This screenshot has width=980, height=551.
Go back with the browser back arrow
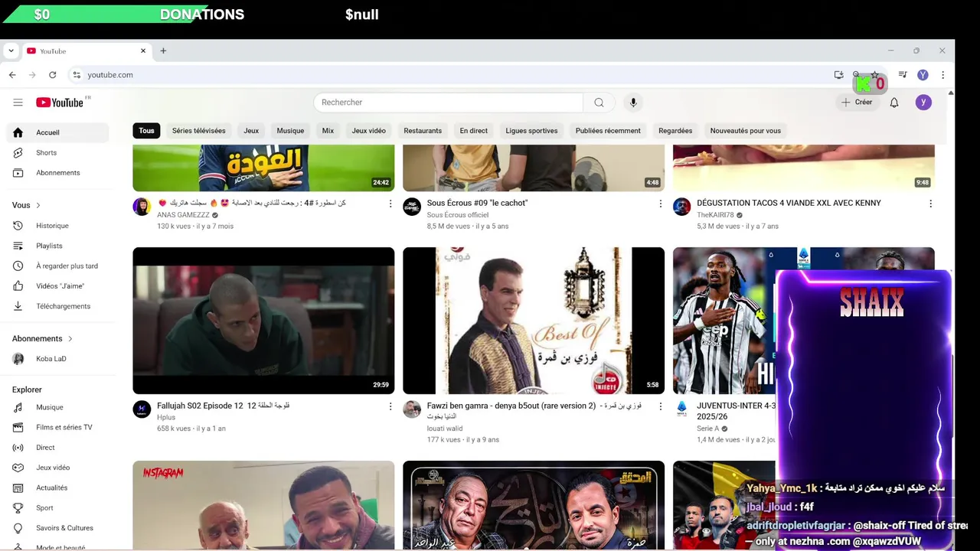pos(12,75)
